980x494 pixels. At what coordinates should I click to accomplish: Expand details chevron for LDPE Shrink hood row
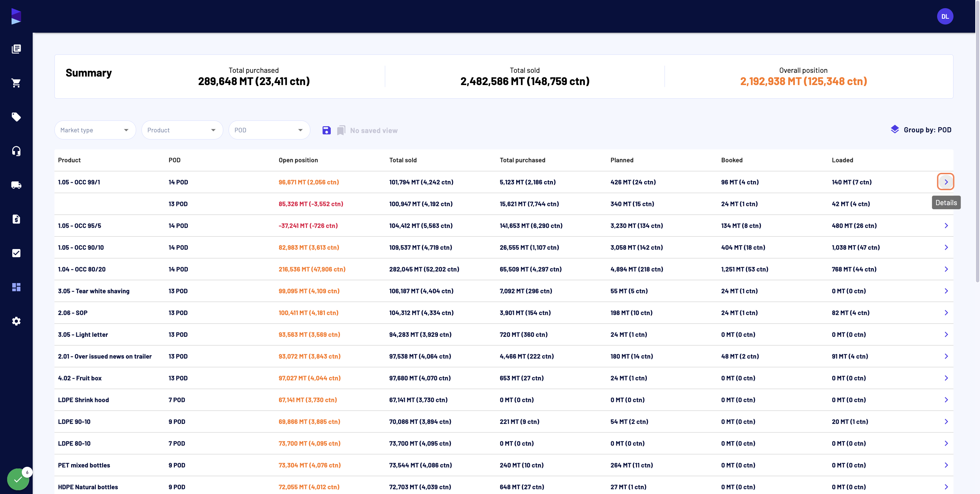pyautogui.click(x=946, y=400)
